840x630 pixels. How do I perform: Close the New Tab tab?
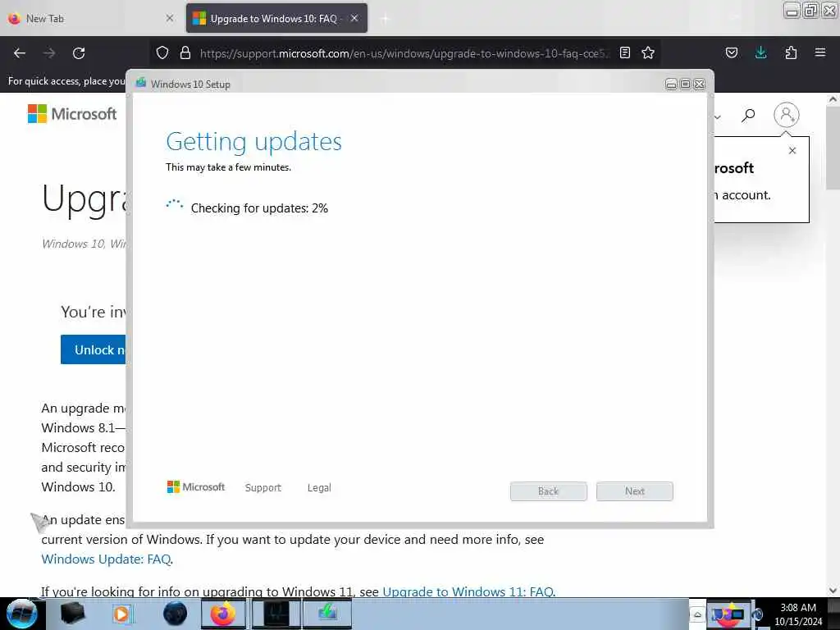(169, 18)
